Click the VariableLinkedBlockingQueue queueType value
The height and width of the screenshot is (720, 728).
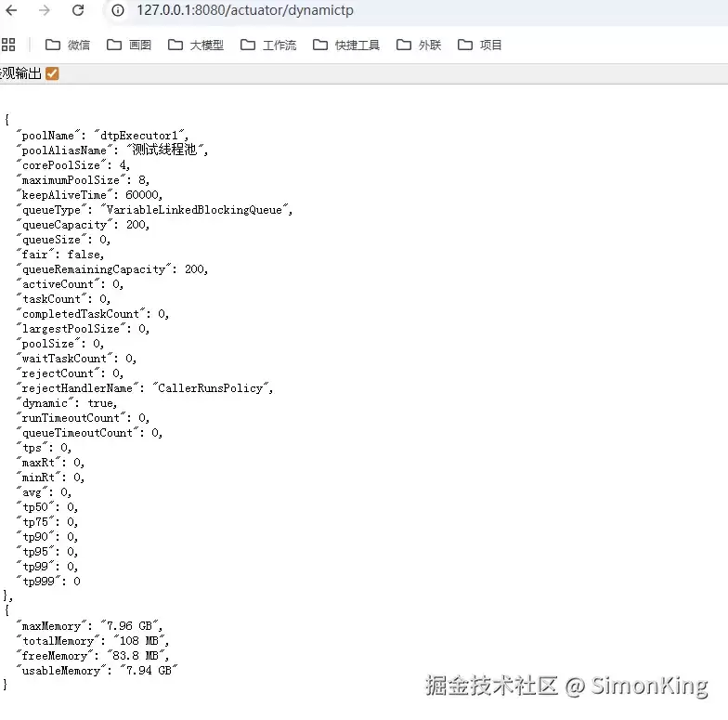point(194,210)
